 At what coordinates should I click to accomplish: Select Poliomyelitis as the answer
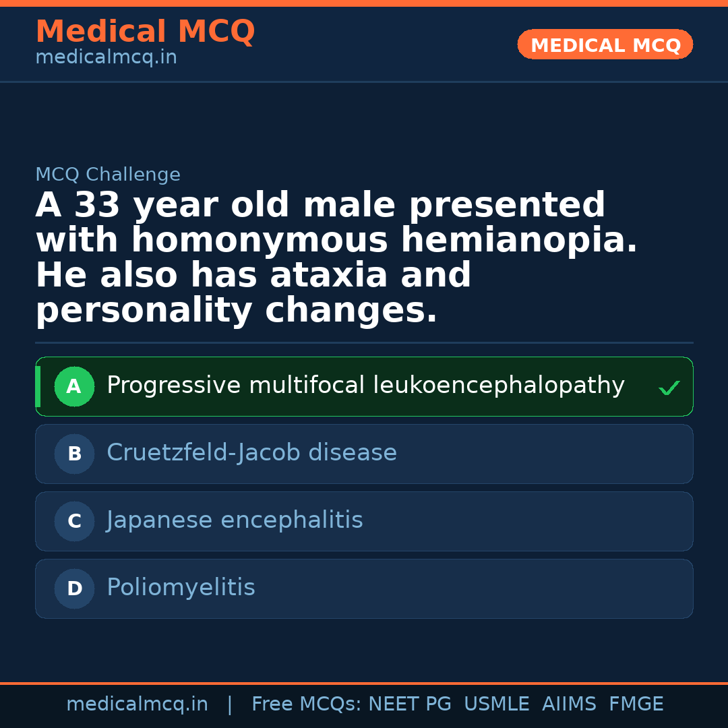coord(181,588)
